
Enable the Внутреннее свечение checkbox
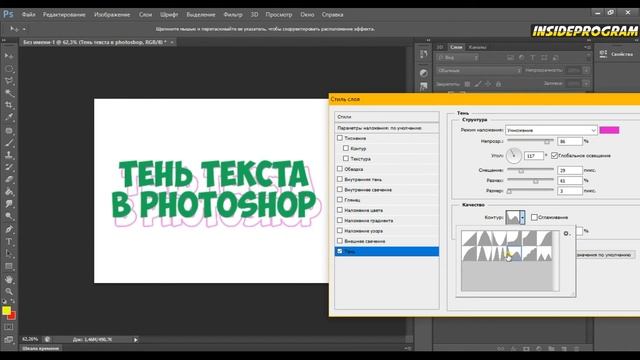pyautogui.click(x=340, y=189)
